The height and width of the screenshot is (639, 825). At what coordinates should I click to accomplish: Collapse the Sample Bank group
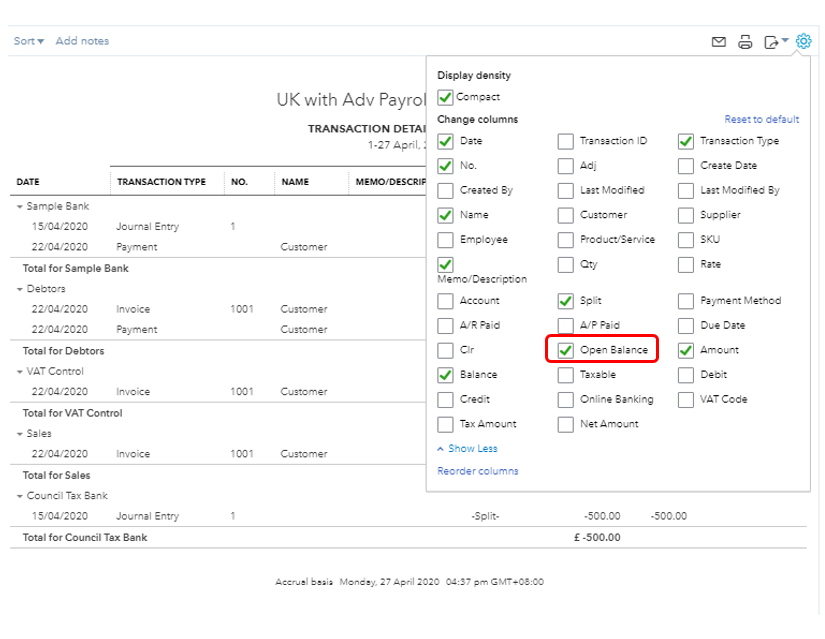[x=19, y=207]
